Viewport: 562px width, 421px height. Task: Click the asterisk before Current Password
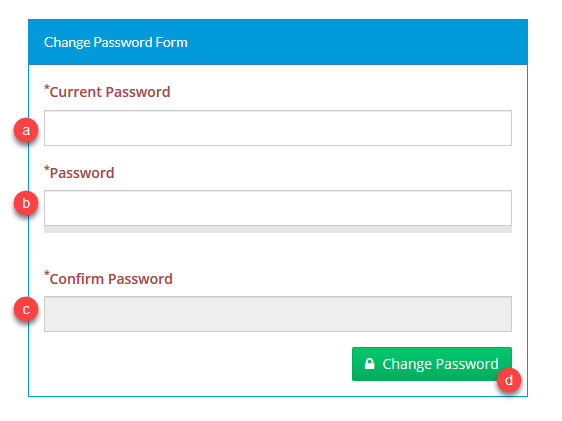[x=47, y=88]
